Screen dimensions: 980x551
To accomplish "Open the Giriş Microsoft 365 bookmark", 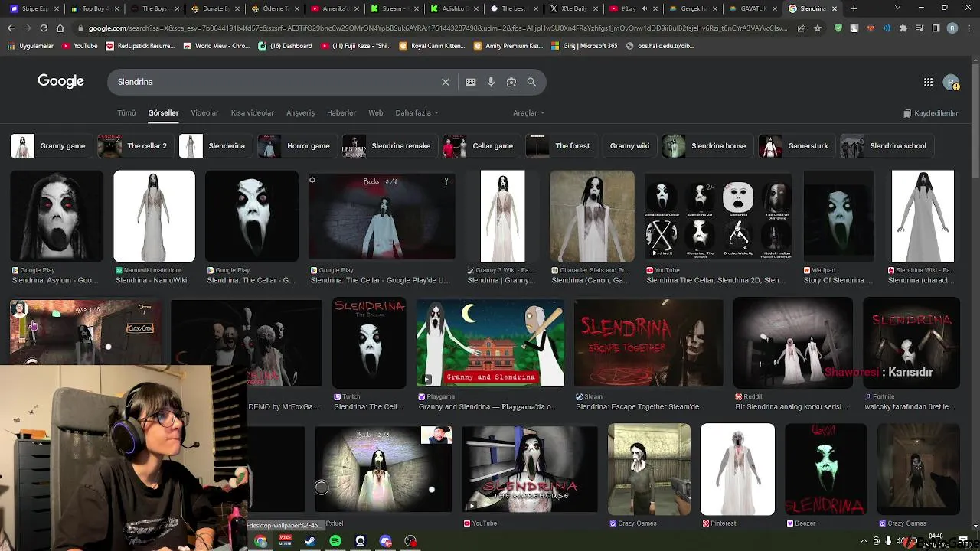I will [584, 46].
